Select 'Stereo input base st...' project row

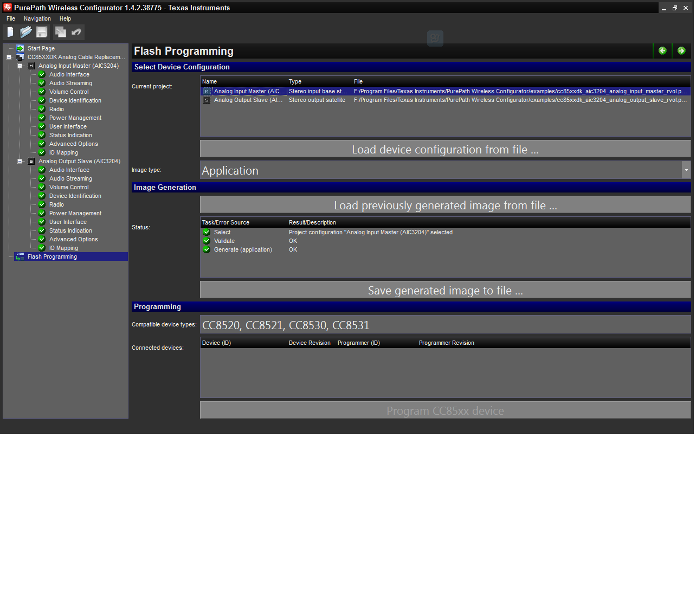tap(445, 91)
